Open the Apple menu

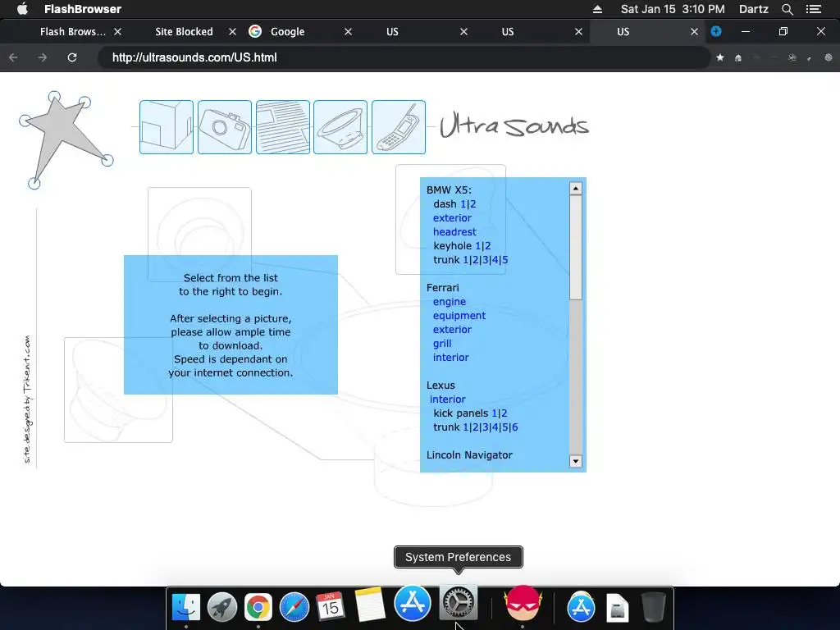coord(22,8)
